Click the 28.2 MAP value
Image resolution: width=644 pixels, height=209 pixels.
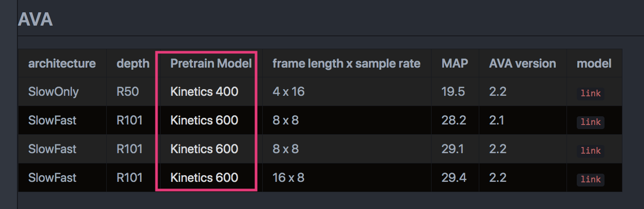(454, 120)
